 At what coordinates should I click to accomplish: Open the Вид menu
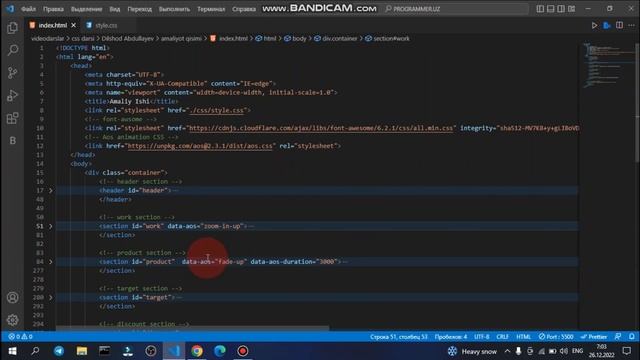click(x=115, y=9)
